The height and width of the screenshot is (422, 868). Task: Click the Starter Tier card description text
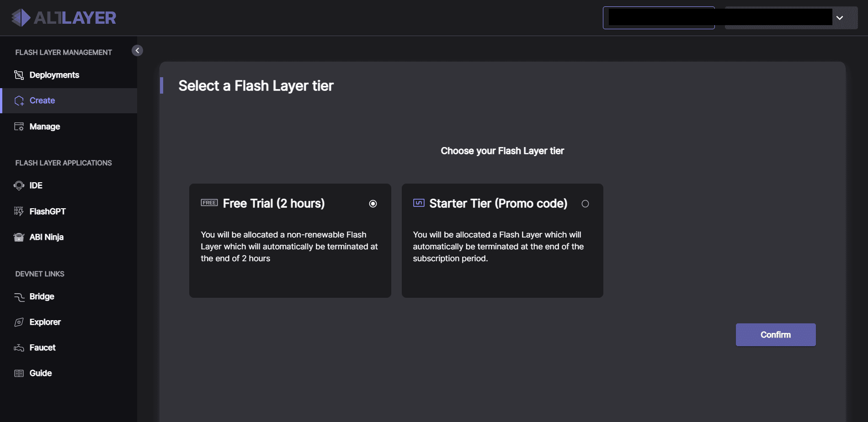click(498, 247)
